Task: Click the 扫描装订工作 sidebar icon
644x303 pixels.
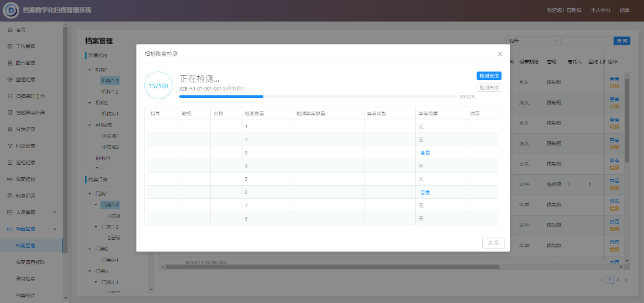Action: tap(10, 97)
